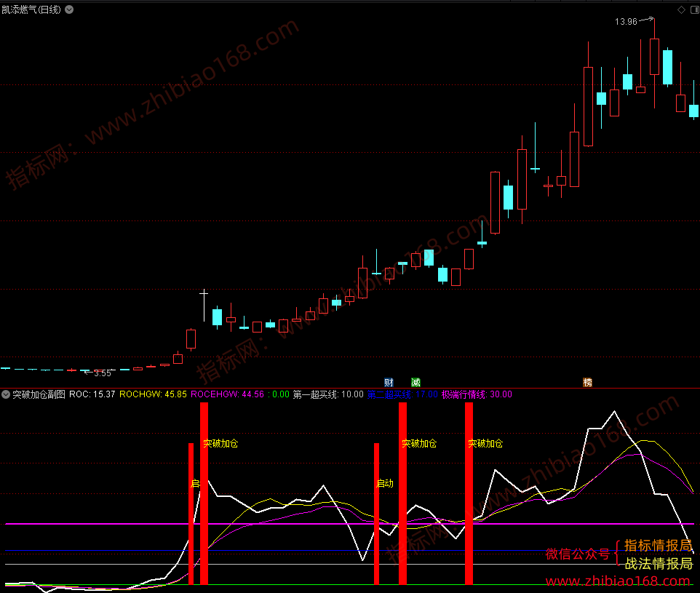Click the 3.55 low price label

coord(102,373)
